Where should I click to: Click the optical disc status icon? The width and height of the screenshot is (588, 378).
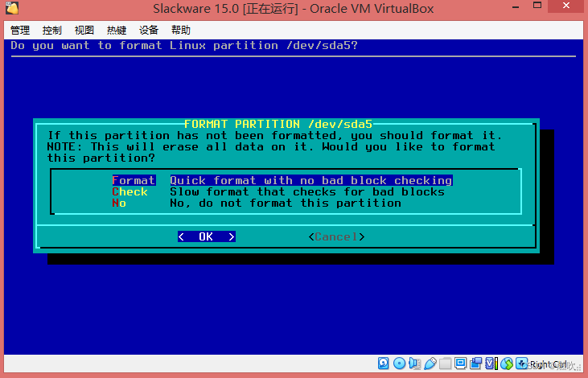(400, 363)
